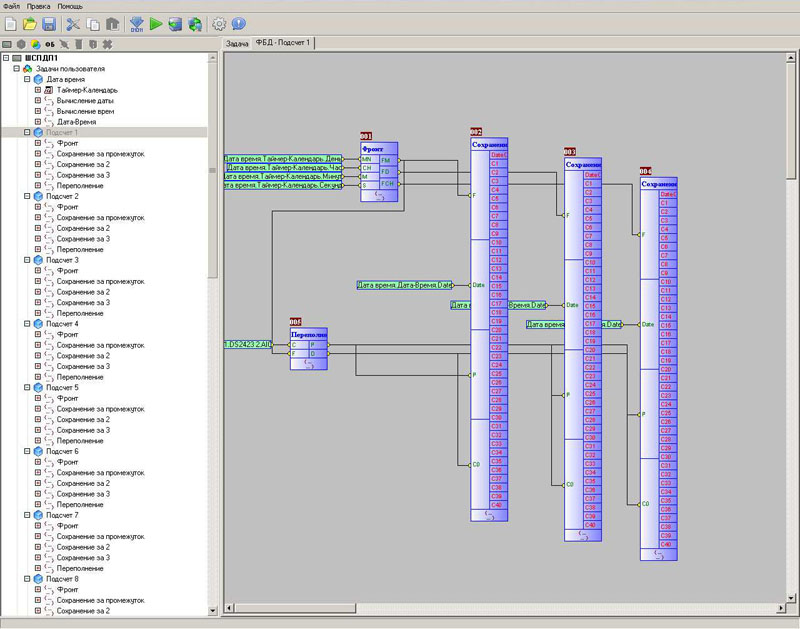Image resolution: width=800 pixels, height=629 pixels.
Task: Open a project with the folder icon
Action: (x=29, y=23)
